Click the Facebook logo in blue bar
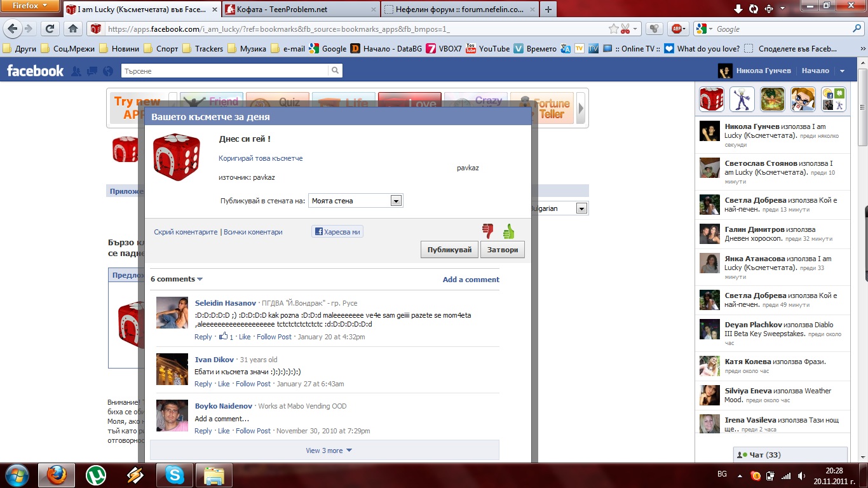Screen dimensions: 868x488 pyautogui.click(x=35, y=71)
